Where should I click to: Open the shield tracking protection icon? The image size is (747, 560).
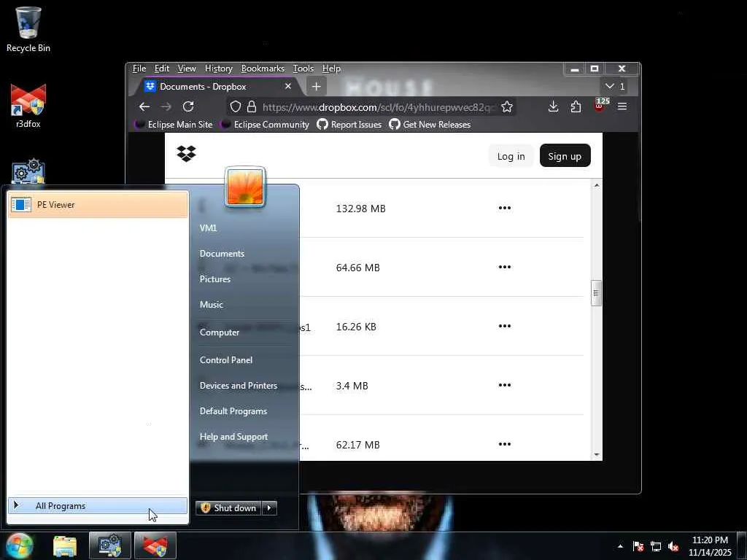(236, 106)
